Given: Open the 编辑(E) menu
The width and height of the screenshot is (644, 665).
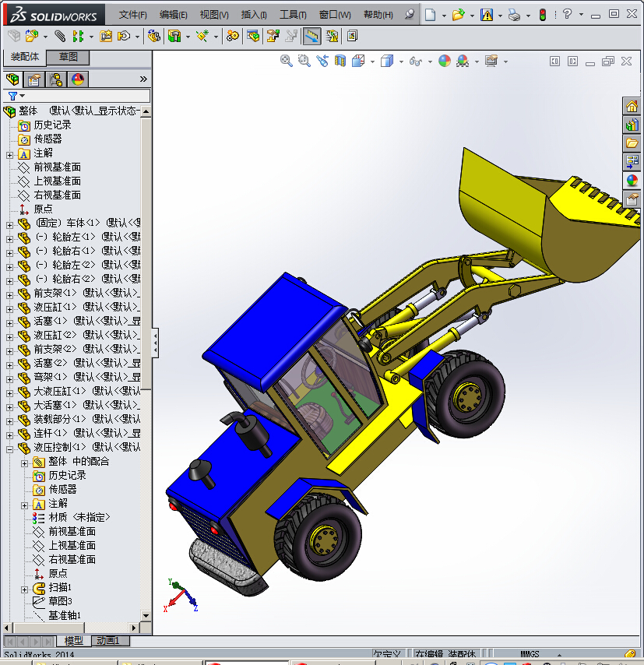Looking at the screenshot, I should click(x=174, y=15).
